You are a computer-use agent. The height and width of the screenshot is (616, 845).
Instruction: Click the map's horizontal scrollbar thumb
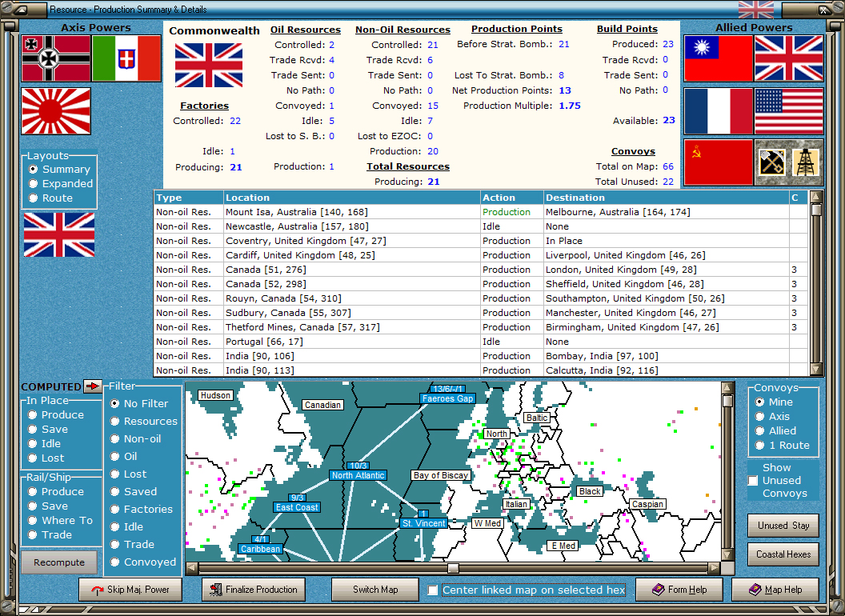453,569
